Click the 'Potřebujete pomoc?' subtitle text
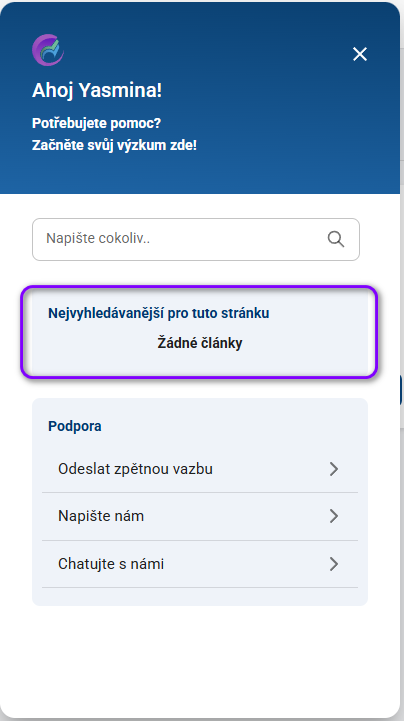 [97, 124]
